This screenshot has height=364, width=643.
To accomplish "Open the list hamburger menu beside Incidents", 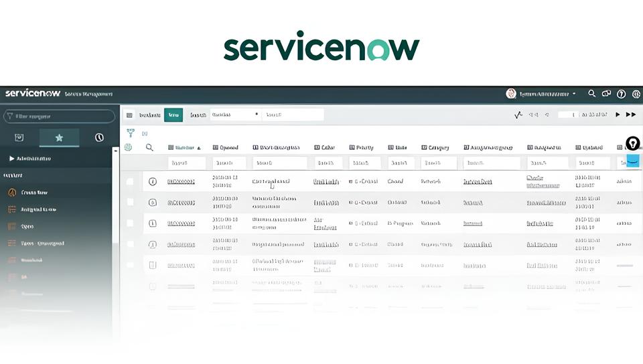I will pyautogui.click(x=129, y=115).
